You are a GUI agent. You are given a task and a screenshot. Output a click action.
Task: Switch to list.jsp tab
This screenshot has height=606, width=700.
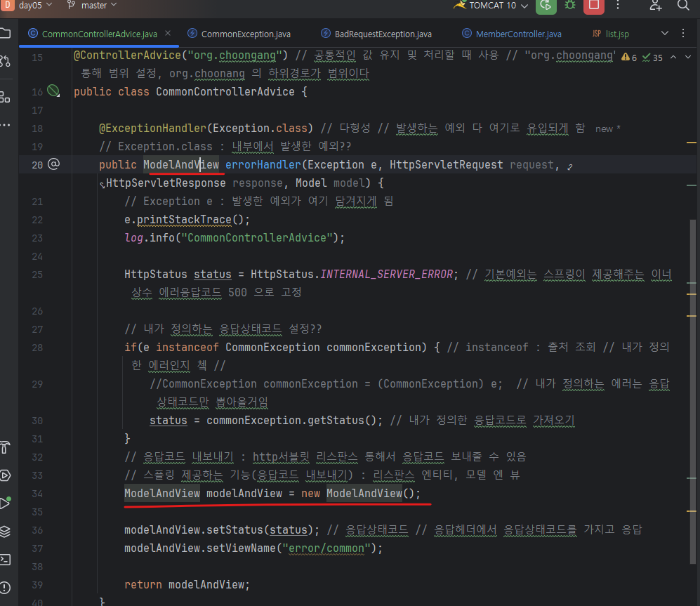[x=611, y=34]
